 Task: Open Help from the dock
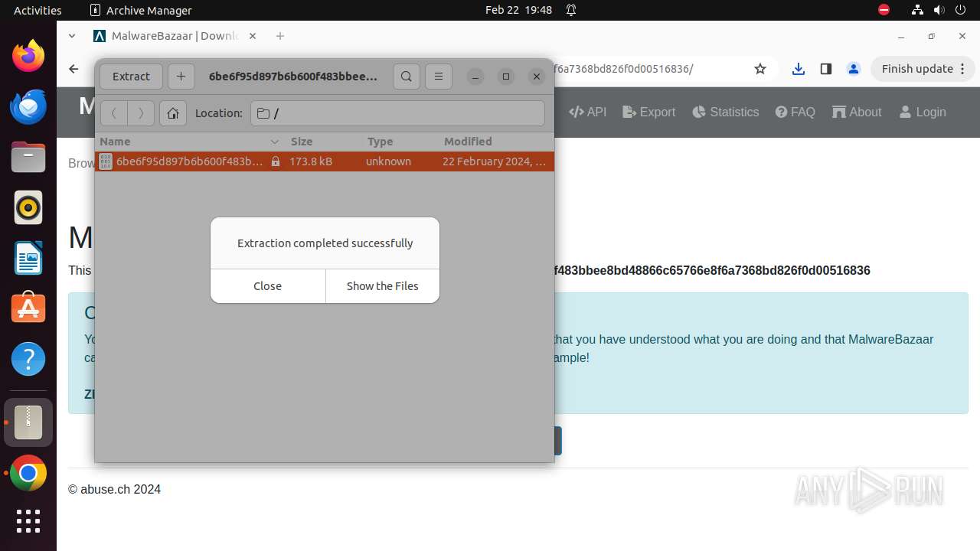pos(28,359)
